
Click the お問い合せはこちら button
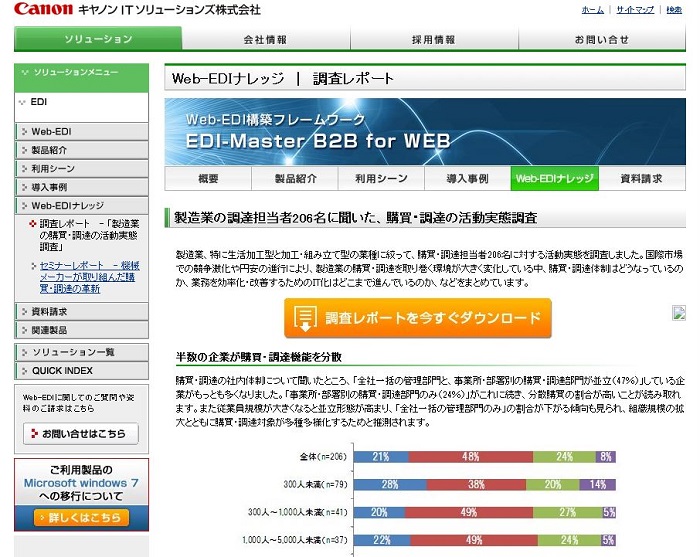coord(81,433)
